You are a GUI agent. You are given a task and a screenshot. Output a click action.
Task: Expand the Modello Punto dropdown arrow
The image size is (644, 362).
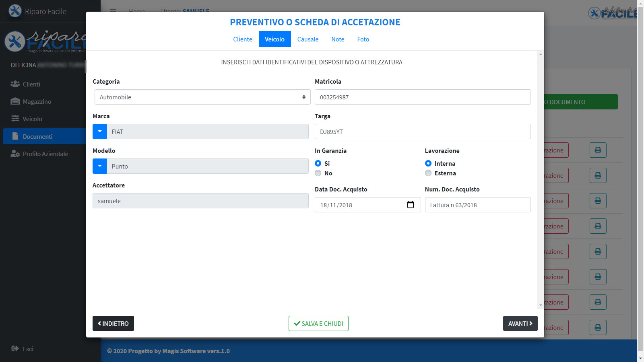tap(100, 166)
